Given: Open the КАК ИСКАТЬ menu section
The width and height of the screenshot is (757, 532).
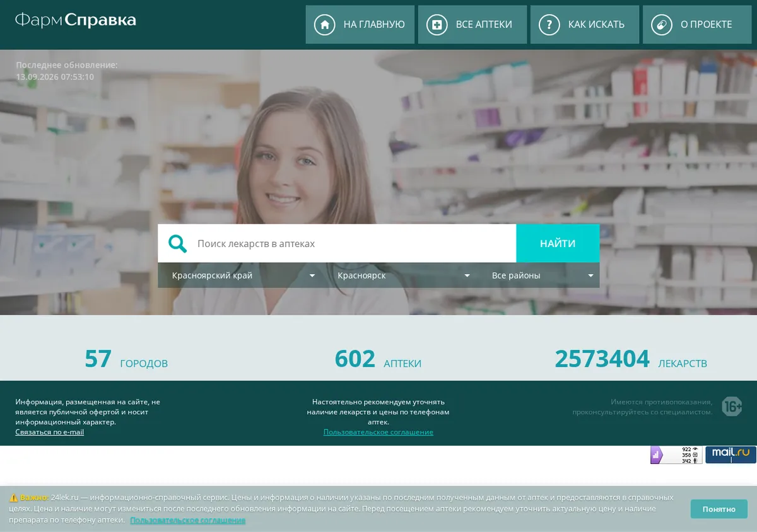Looking at the screenshot, I should pos(585,25).
